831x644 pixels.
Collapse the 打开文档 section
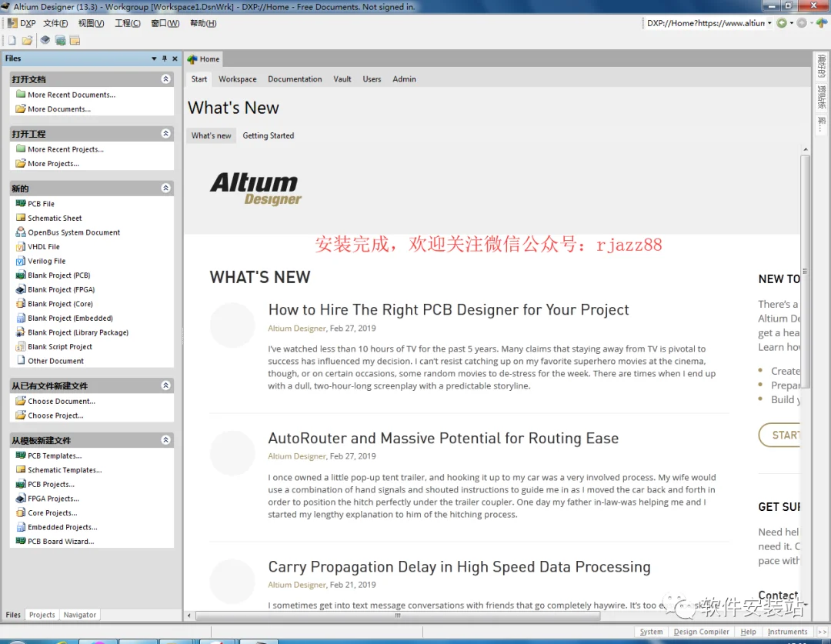tap(166, 79)
